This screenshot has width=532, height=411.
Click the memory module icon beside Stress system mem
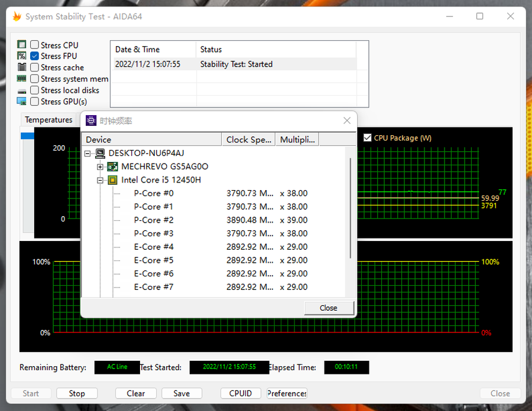click(x=22, y=79)
